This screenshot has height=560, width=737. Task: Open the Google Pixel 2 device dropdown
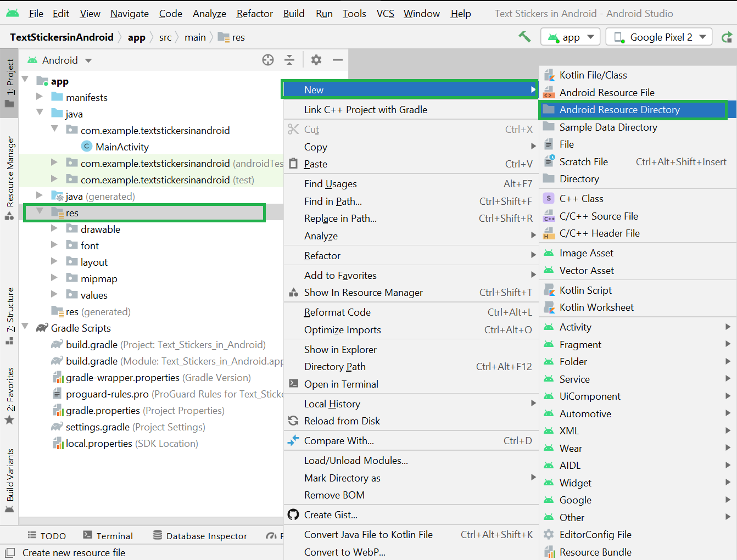click(x=659, y=37)
